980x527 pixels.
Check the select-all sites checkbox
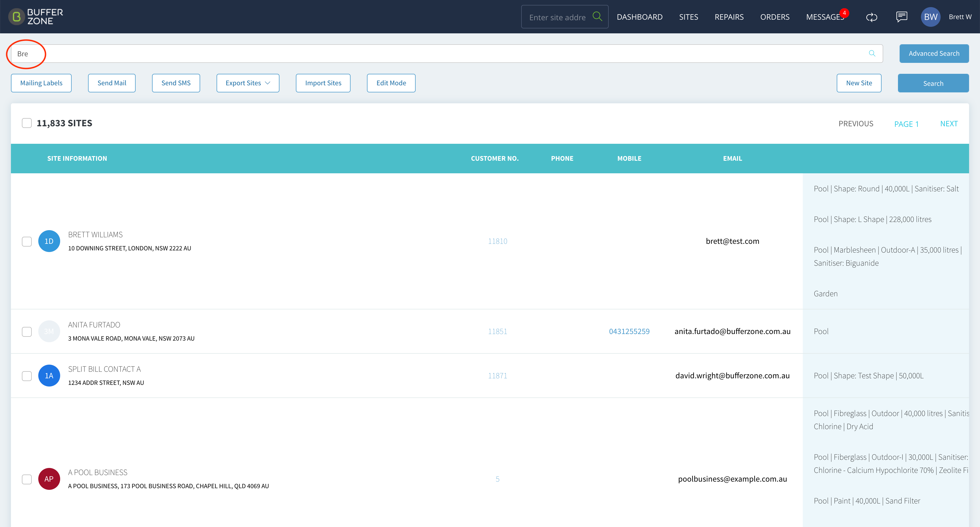coord(27,123)
